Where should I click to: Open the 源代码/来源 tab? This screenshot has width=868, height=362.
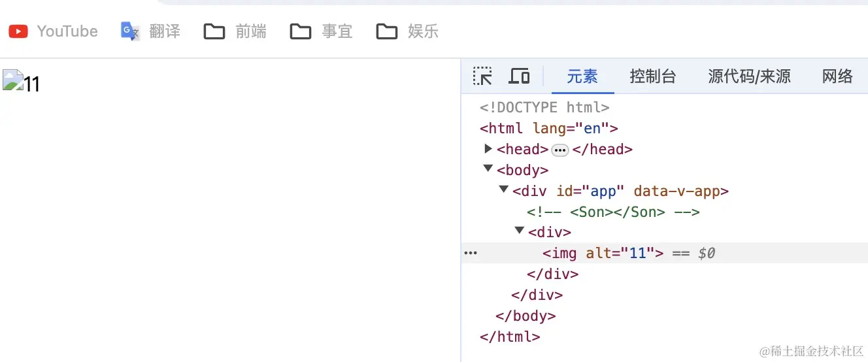pos(749,76)
